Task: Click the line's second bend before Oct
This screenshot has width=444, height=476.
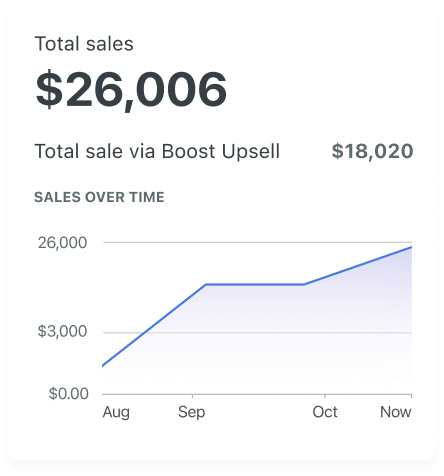Action: 304,284
